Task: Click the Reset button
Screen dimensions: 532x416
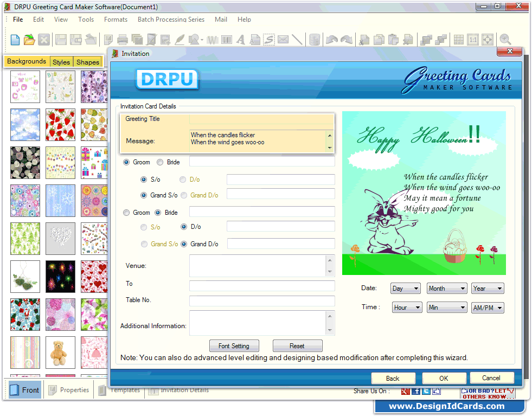Action: [297, 345]
